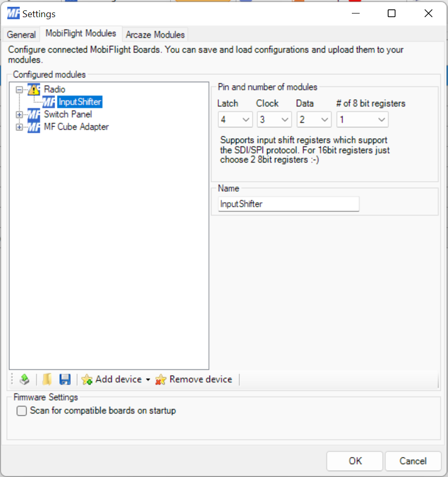This screenshot has height=477, width=448.
Task: Close the Settings window
Action: (428, 14)
